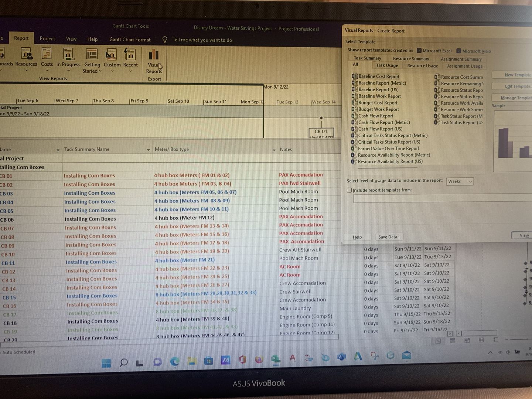The width and height of the screenshot is (532, 399).
Task: Click the Help button in the dialog
Action: (x=357, y=237)
